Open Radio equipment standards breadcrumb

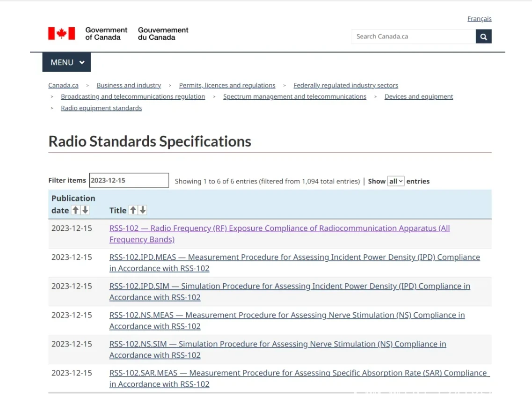[101, 108]
